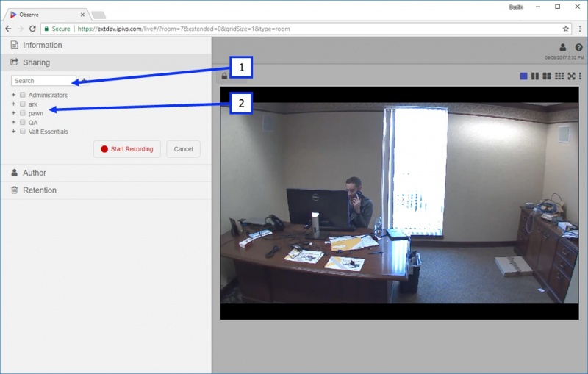The image size is (588, 374).
Task: Select the multi-tile grid layout icon
Action: 559,76
